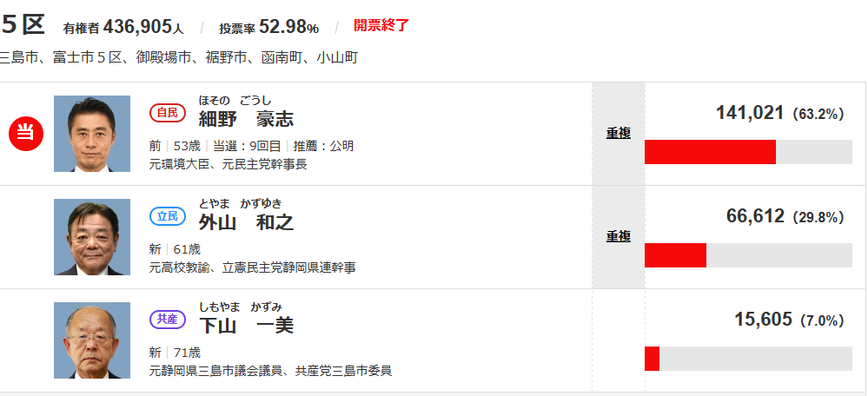
Task: Click candidate name 下山 一美
Action: click(246, 326)
